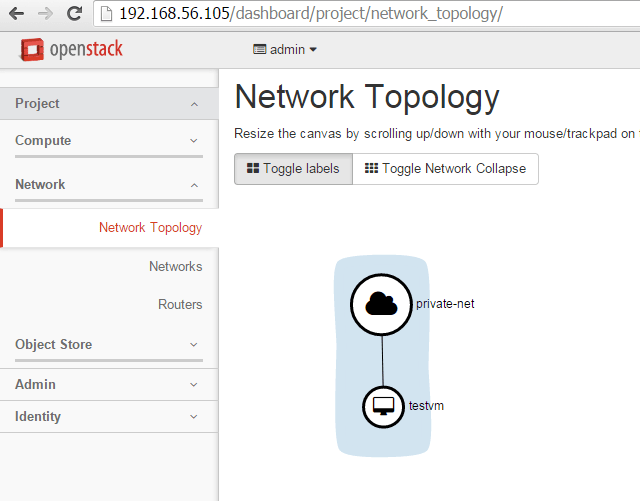Click the testvm instance monitor node
This screenshot has width=640, height=501.
tap(382, 406)
